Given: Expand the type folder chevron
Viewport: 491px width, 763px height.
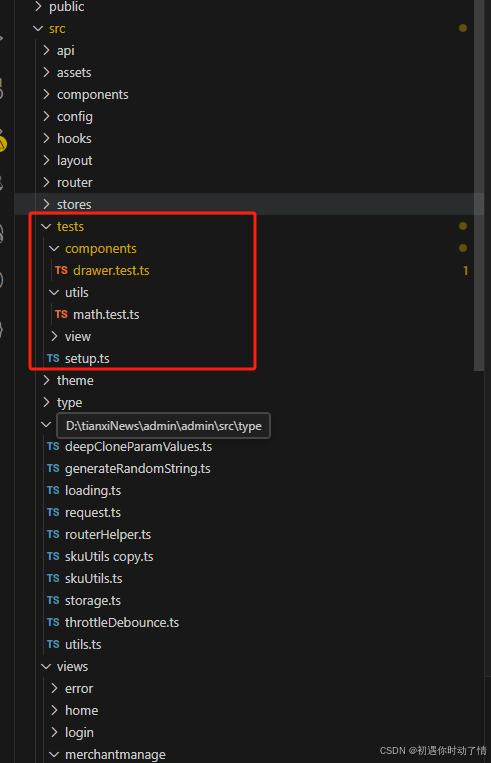Looking at the screenshot, I should tap(46, 402).
